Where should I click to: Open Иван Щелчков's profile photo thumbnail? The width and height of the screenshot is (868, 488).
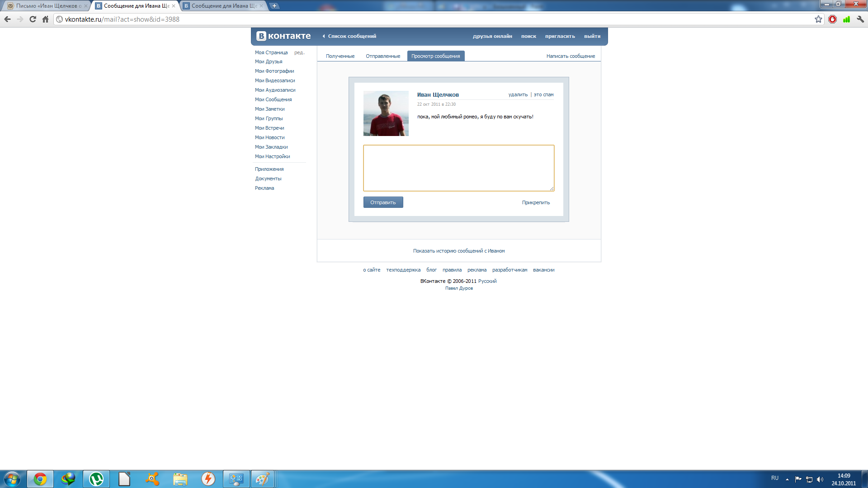(x=386, y=113)
